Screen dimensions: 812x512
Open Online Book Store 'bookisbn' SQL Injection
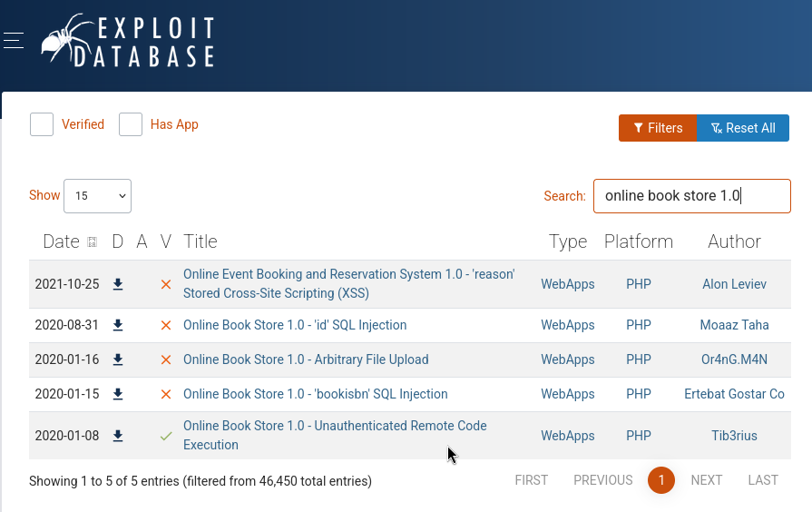click(x=316, y=394)
